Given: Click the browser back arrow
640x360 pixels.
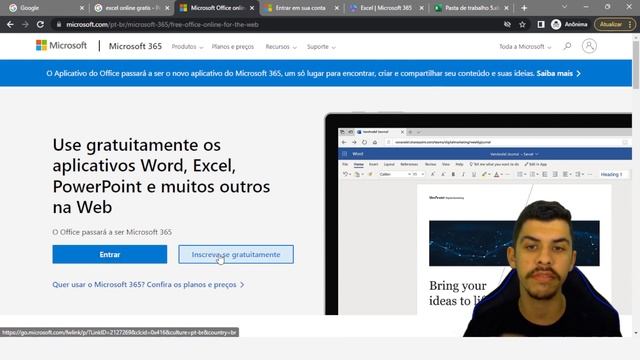Looking at the screenshot, I should (10, 24).
